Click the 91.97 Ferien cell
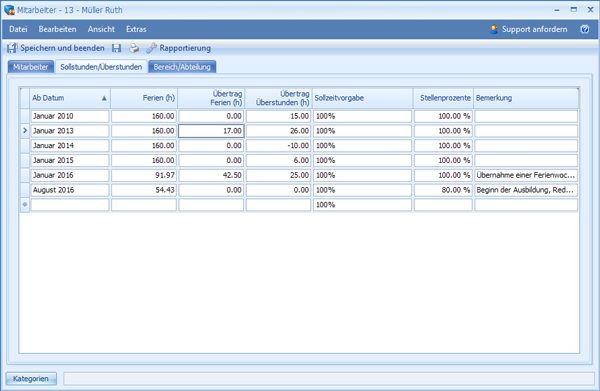600x391 pixels. pos(144,175)
